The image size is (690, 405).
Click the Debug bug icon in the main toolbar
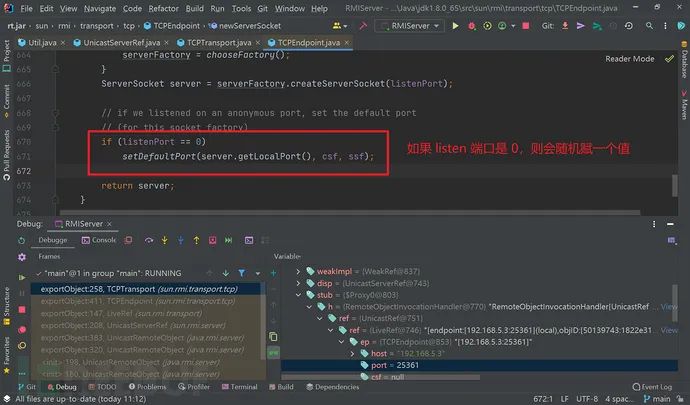pos(472,26)
